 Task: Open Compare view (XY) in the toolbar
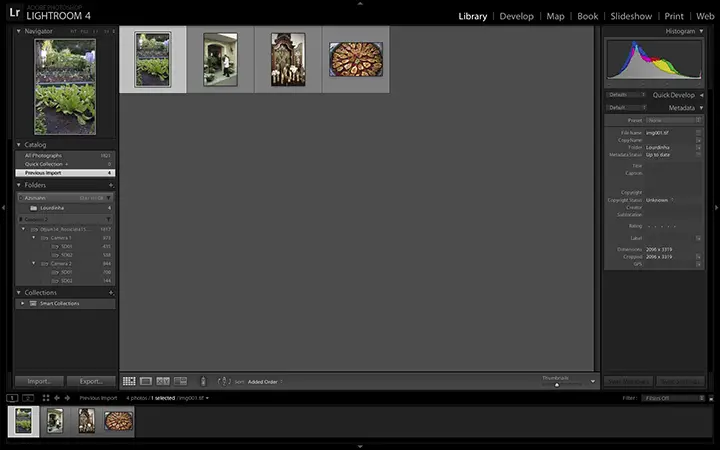click(x=163, y=382)
